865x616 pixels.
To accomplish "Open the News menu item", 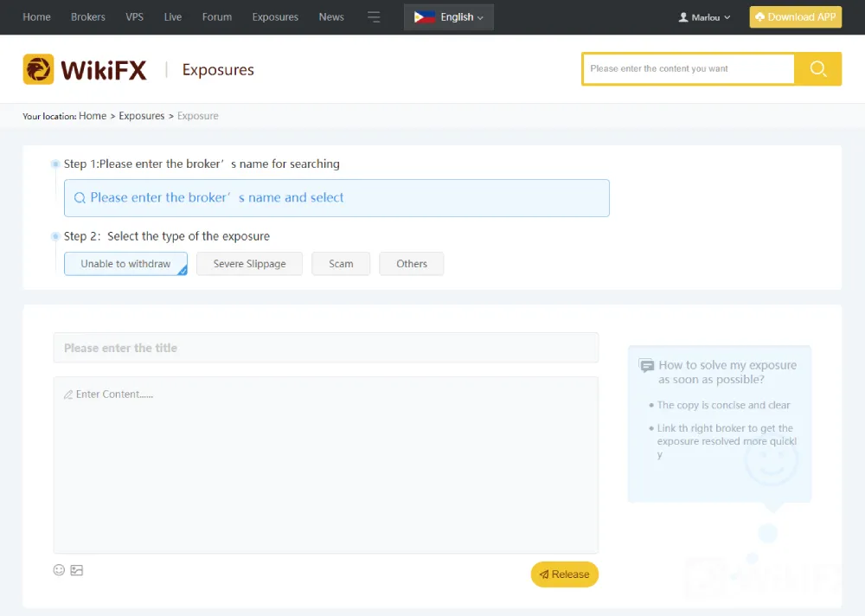I will 331,17.
